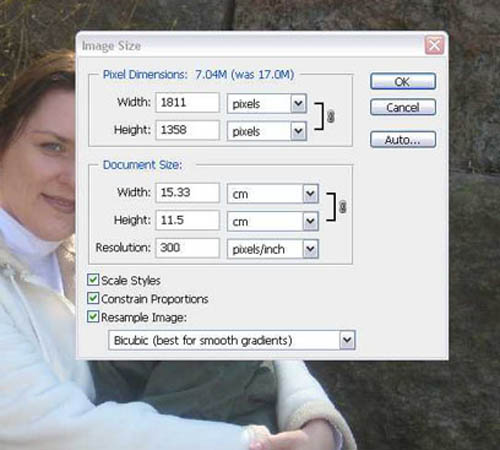Click the pixel dimensions chain link icon
The height and width of the screenshot is (450, 500).
(331, 117)
